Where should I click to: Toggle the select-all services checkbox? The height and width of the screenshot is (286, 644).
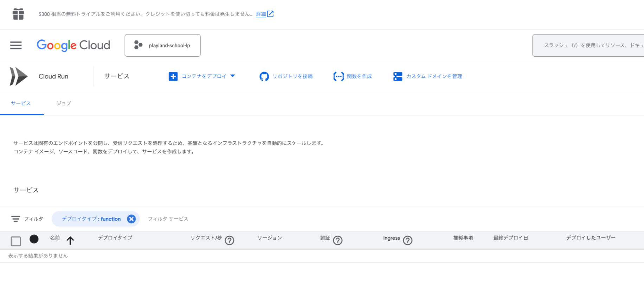[x=16, y=241]
